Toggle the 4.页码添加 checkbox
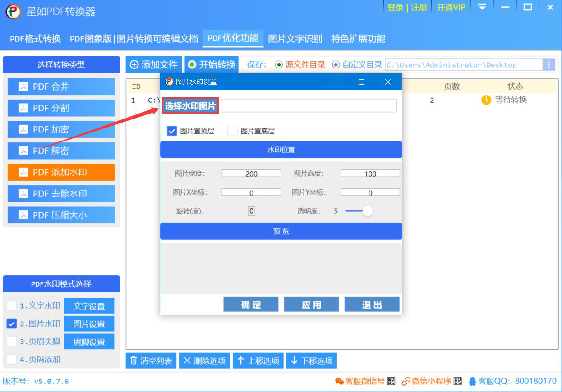 (12, 360)
